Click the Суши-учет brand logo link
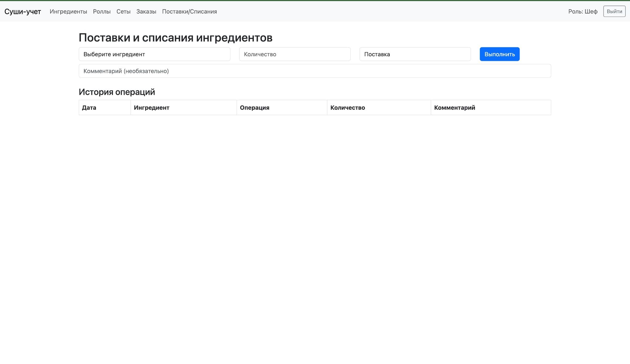This screenshot has height=364, width=630. 22,11
